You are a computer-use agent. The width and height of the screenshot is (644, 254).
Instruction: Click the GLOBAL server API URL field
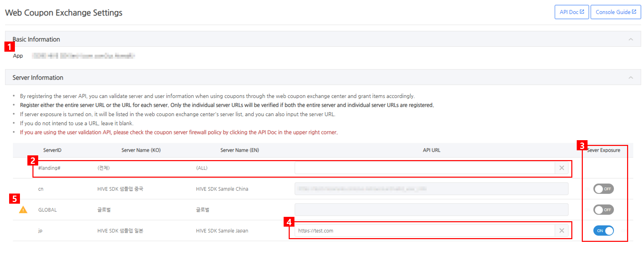(x=431, y=210)
